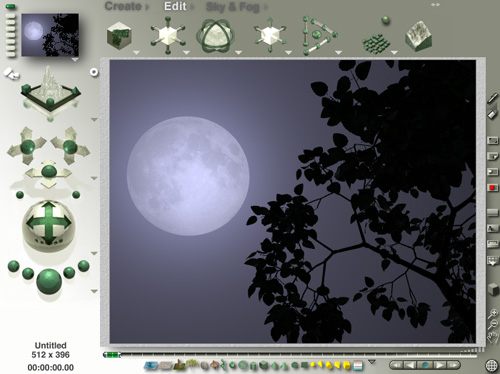The height and width of the screenshot is (374, 500).
Task: Open the nano preview options triangle
Action: click(75, 60)
